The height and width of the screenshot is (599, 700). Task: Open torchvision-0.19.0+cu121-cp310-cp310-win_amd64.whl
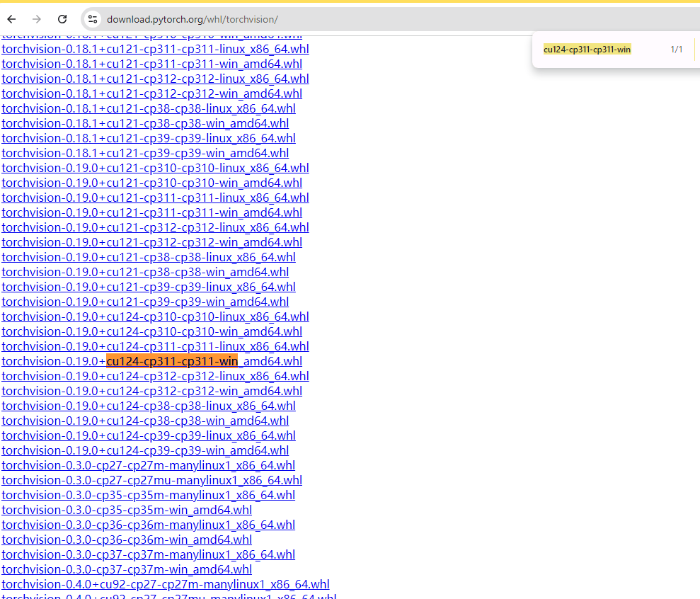coord(151,183)
